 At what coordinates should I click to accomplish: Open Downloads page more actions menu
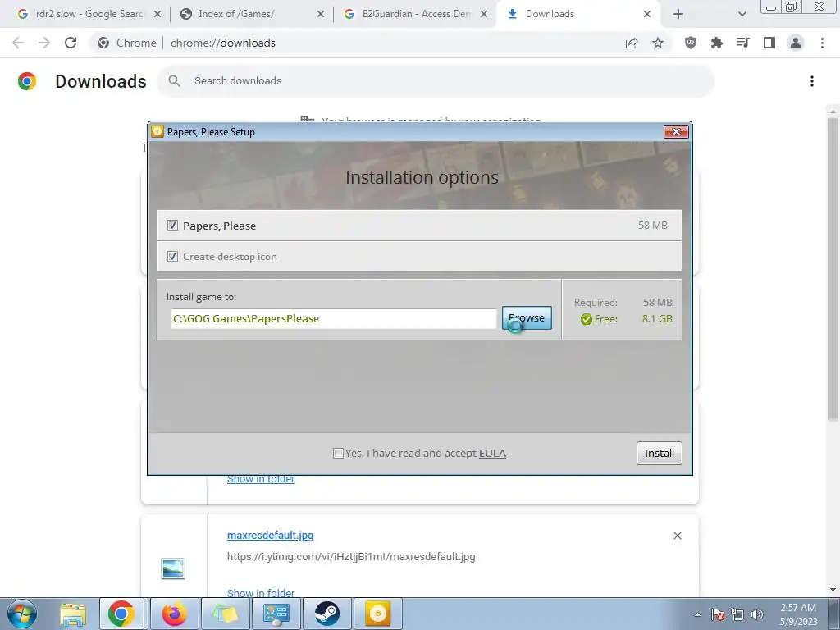[x=811, y=81]
